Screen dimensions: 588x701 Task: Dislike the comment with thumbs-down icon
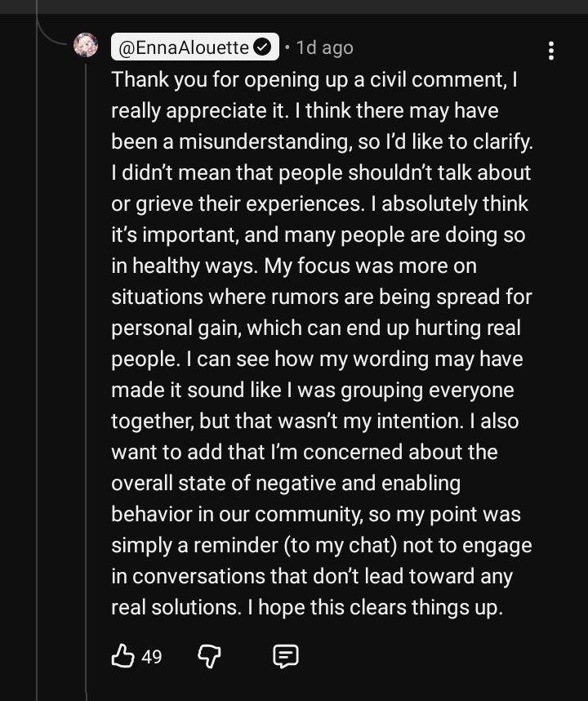pos(209,656)
